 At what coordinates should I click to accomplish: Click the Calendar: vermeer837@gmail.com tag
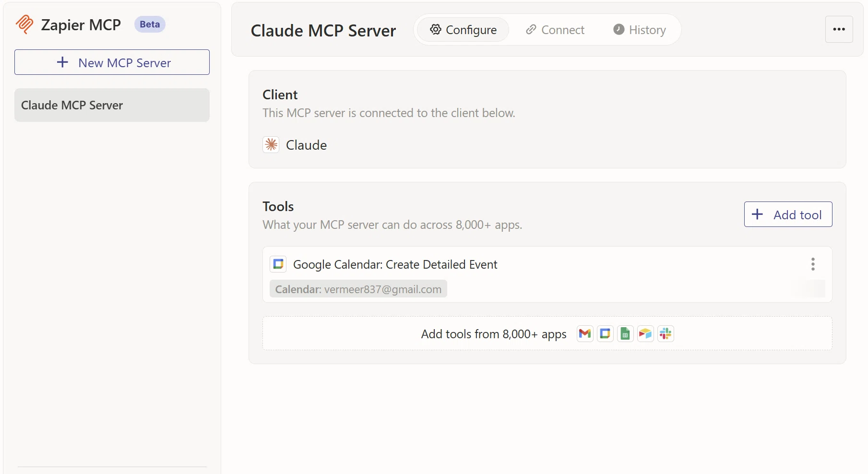tap(358, 289)
